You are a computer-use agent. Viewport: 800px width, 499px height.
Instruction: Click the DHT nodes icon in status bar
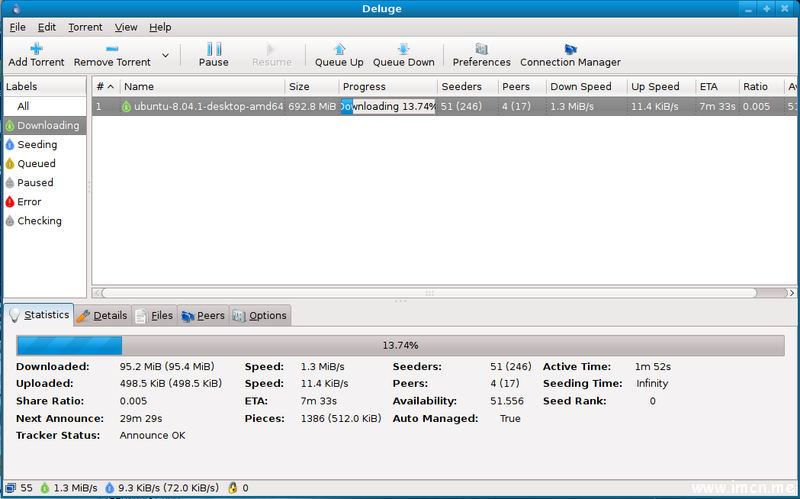tap(233, 488)
